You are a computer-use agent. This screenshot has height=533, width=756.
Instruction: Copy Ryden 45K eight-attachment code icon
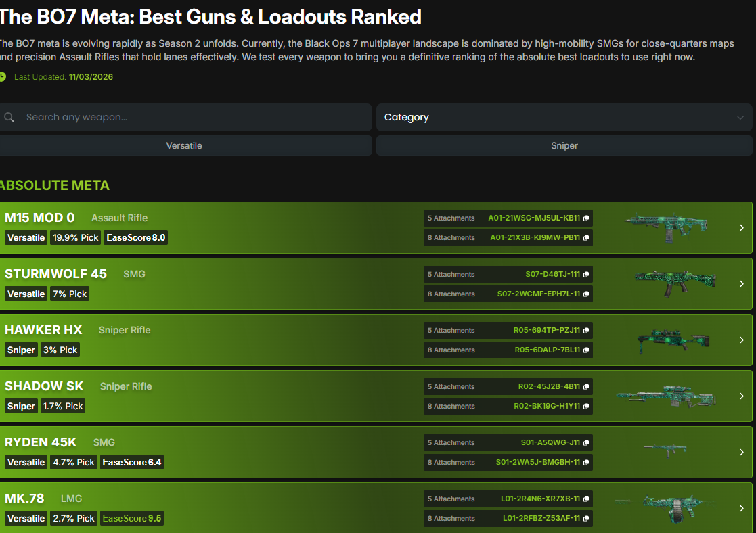(x=586, y=463)
